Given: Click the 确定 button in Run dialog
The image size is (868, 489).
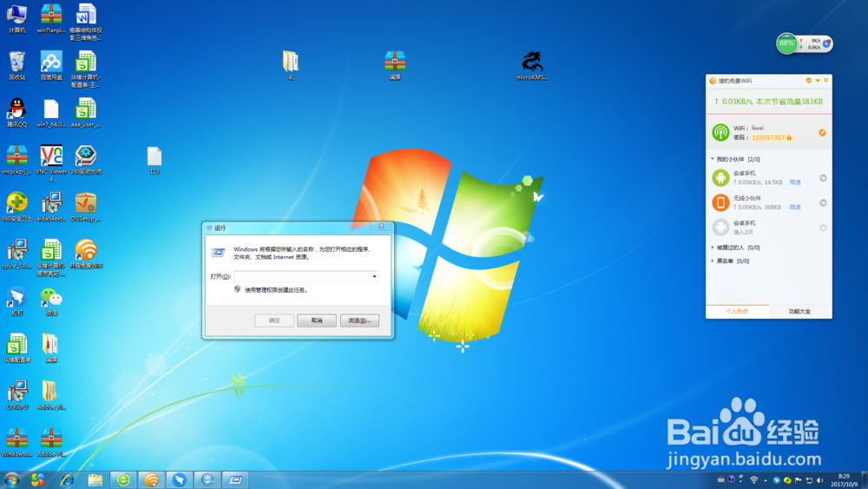Looking at the screenshot, I should [x=274, y=320].
